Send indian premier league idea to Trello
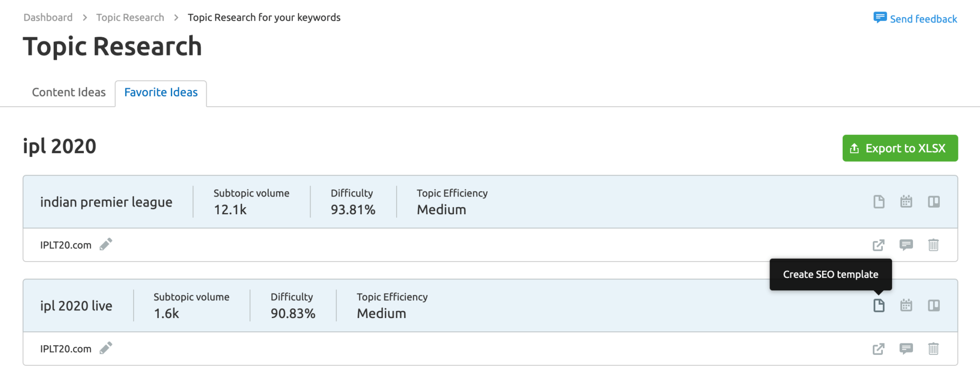980x385 pixels. tap(934, 202)
